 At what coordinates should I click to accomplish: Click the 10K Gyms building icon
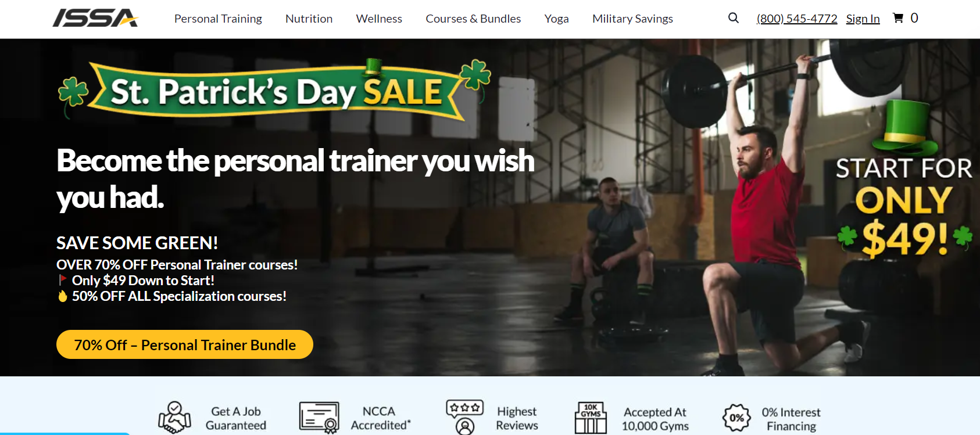(x=591, y=418)
